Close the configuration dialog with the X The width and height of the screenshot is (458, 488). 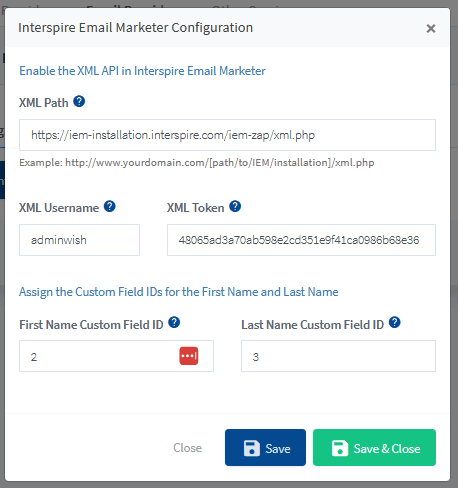pyautogui.click(x=431, y=28)
